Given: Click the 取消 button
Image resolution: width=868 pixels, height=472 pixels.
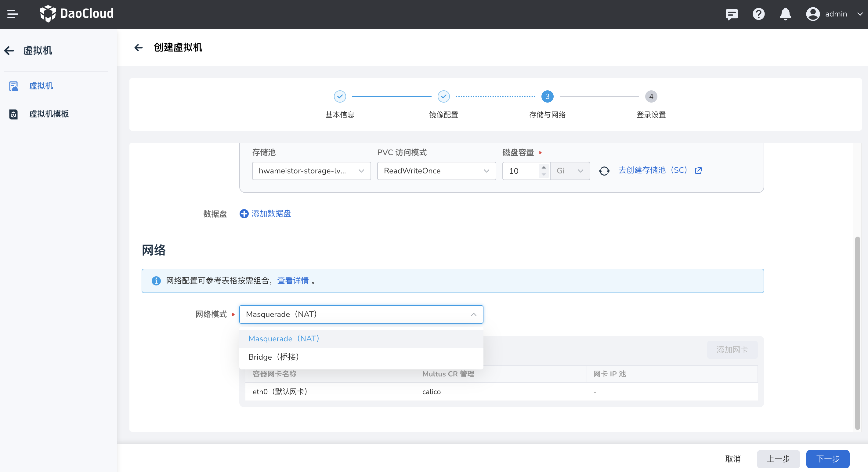Looking at the screenshot, I should (x=733, y=459).
